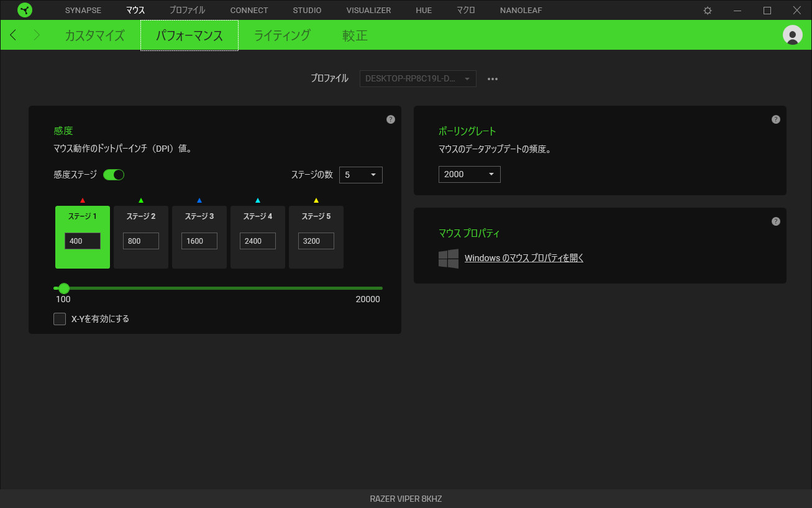Switch to the カスタマイズ tab
This screenshot has height=508, width=812.
[x=95, y=35]
